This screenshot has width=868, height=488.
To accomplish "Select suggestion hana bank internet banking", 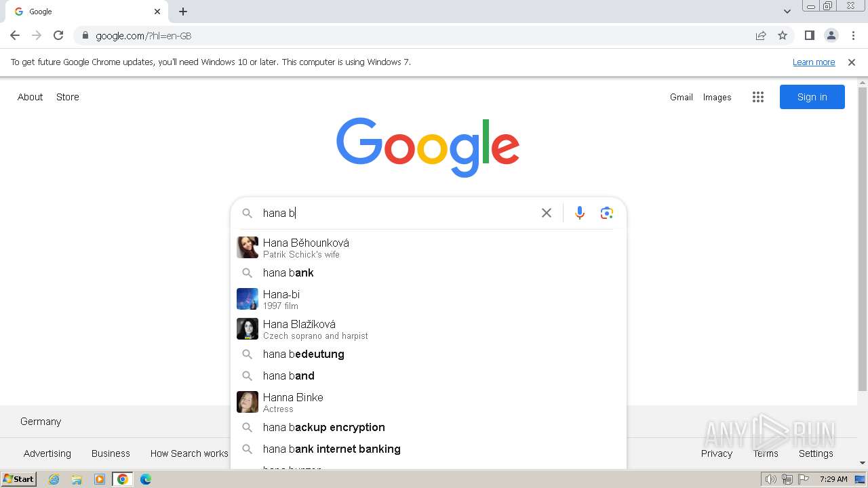I will pos(429,449).
